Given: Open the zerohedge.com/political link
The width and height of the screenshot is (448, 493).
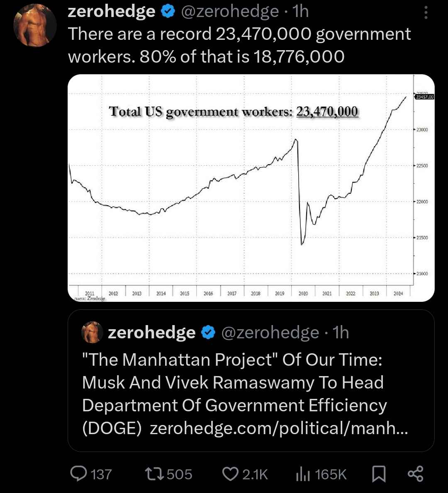Looking at the screenshot, I should (x=279, y=428).
